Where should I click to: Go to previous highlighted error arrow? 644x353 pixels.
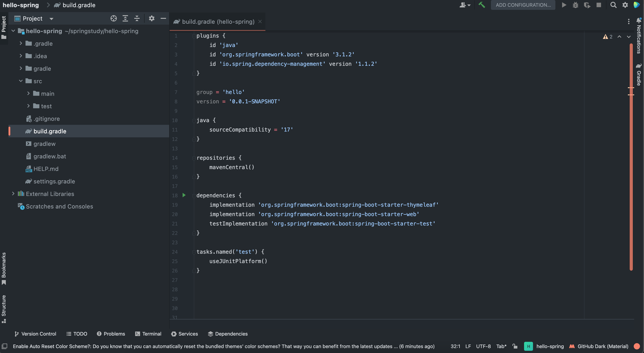tap(619, 37)
